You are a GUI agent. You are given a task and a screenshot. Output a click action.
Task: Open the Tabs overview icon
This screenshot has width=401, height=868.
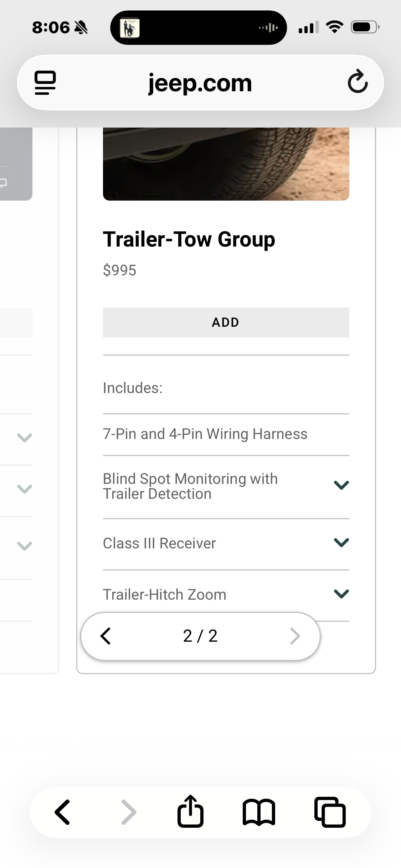coord(330,812)
